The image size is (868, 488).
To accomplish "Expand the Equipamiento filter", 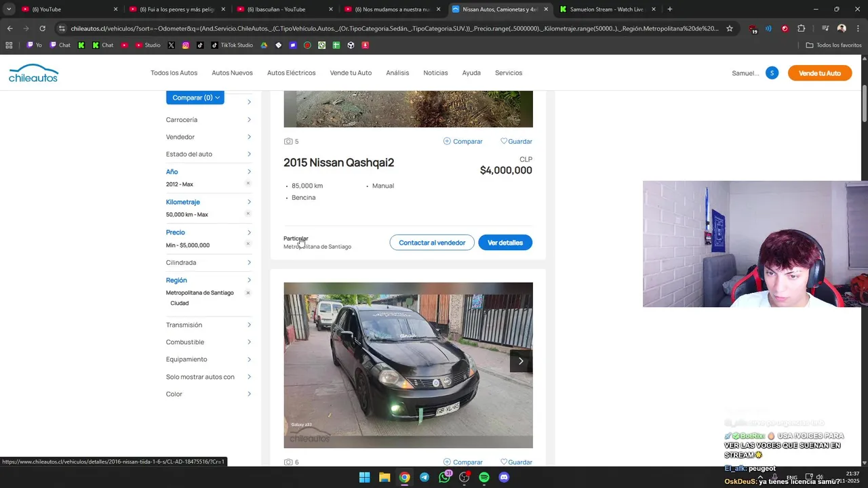I will pos(209,359).
